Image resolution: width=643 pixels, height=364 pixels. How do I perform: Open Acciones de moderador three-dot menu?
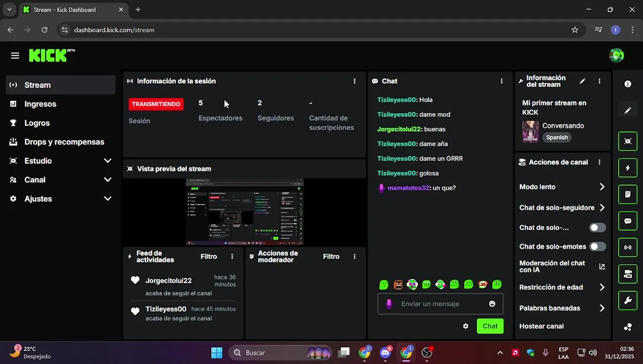click(354, 257)
